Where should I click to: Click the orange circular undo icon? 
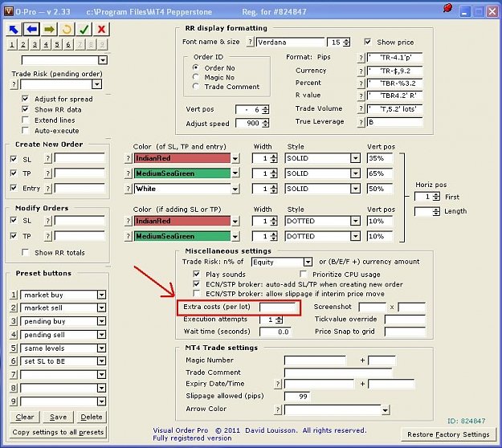pos(67,30)
